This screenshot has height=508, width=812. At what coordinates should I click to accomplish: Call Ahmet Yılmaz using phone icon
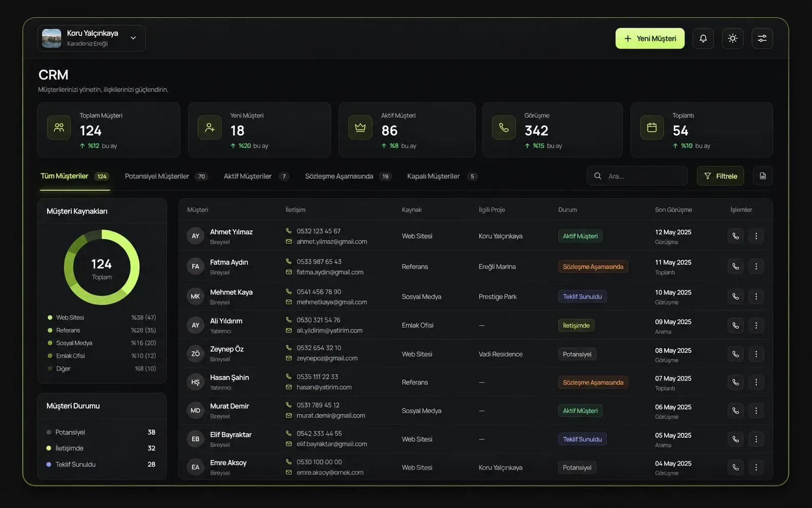[x=736, y=236]
